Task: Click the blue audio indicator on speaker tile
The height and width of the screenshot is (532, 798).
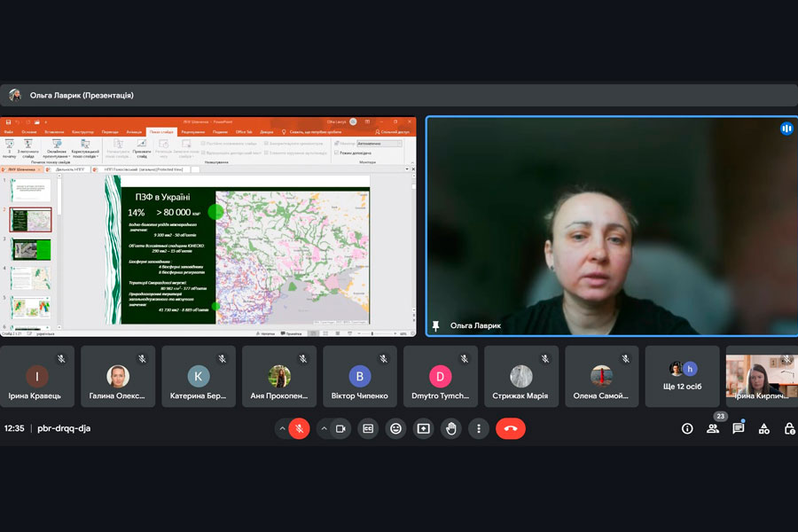Action: pyautogui.click(x=786, y=129)
